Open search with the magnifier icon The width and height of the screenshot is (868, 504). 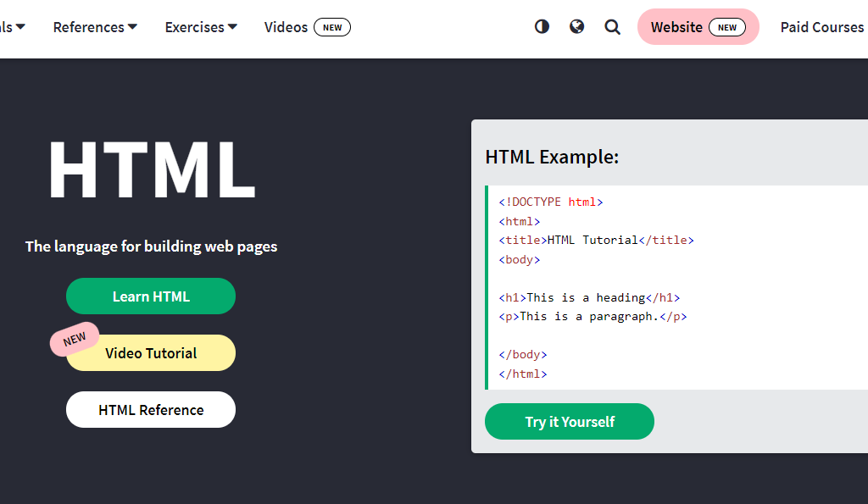(613, 27)
